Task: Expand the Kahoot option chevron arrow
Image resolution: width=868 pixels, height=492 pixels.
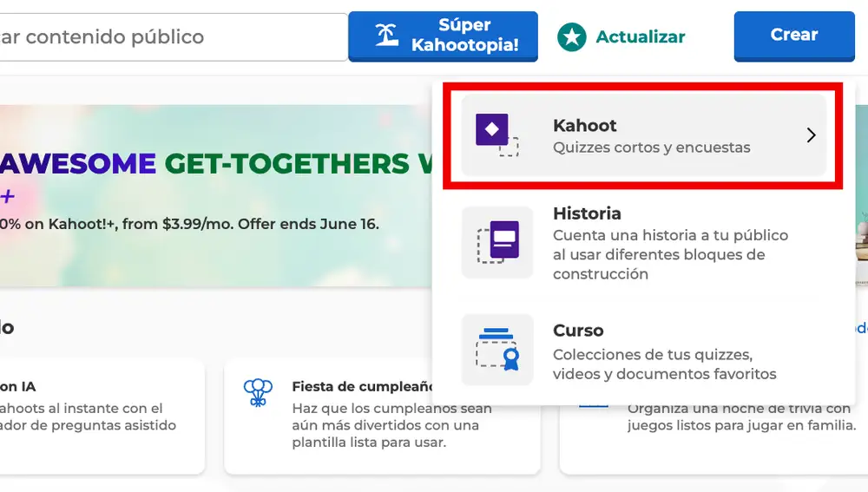Action: (811, 135)
